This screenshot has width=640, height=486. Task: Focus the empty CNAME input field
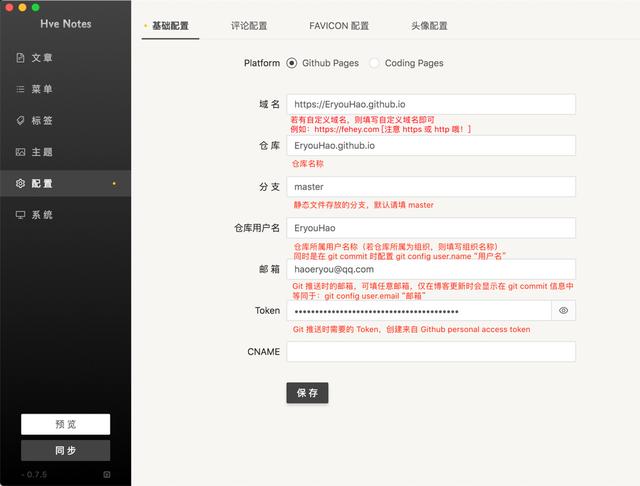click(431, 352)
